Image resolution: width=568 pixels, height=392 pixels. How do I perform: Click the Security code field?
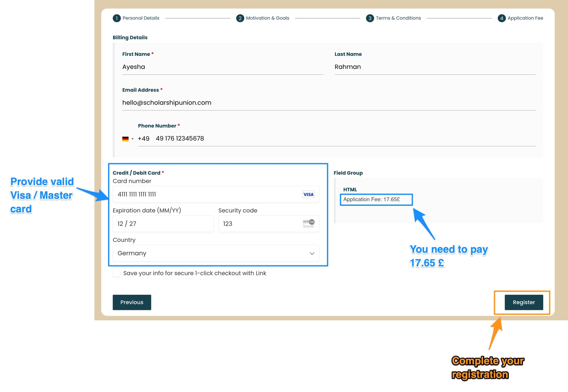[x=269, y=224]
